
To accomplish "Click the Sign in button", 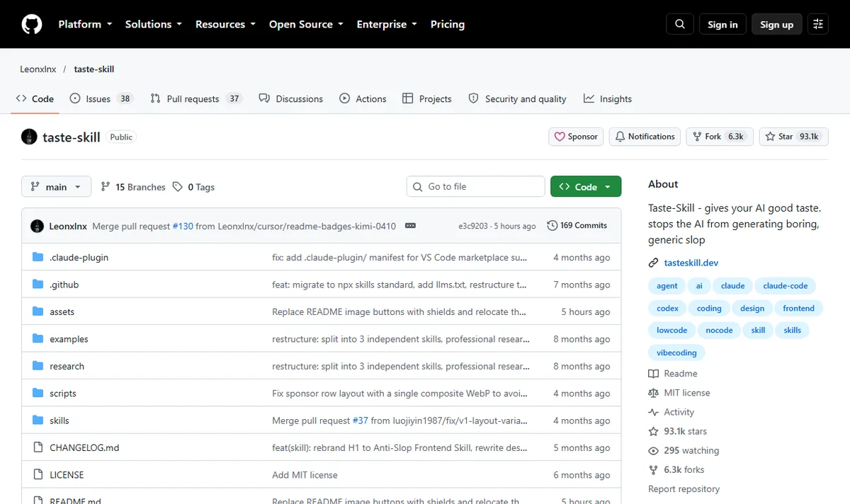I will pyautogui.click(x=722, y=24).
